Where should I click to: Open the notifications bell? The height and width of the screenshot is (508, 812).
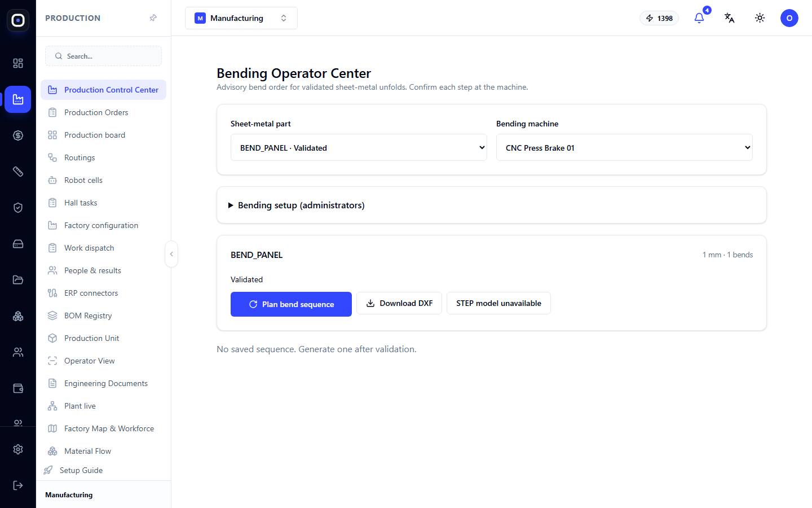point(699,18)
